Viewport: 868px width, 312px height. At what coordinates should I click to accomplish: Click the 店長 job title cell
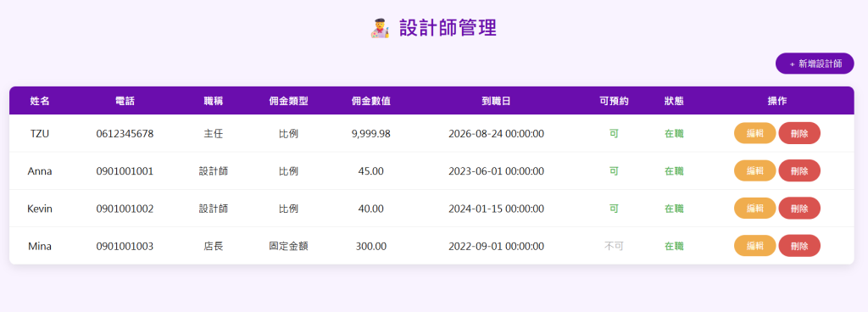[x=214, y=246]
